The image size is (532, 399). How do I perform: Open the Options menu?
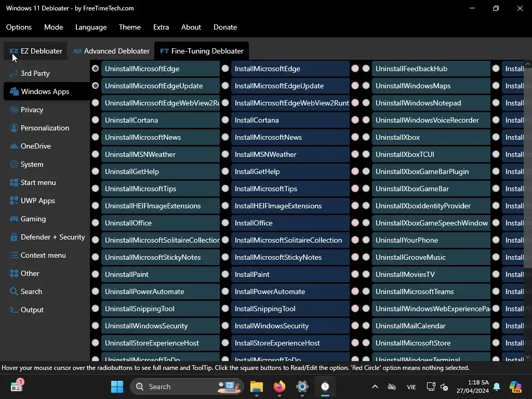tap(19, 27)
